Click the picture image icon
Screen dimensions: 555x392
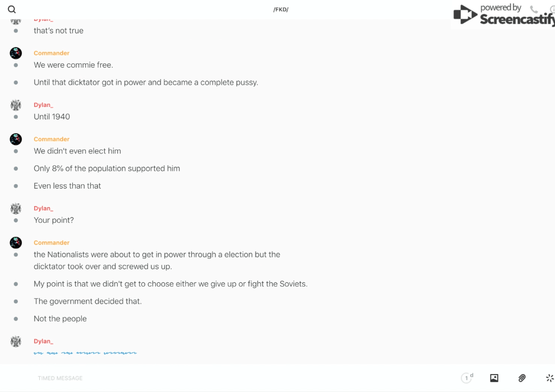494,378
